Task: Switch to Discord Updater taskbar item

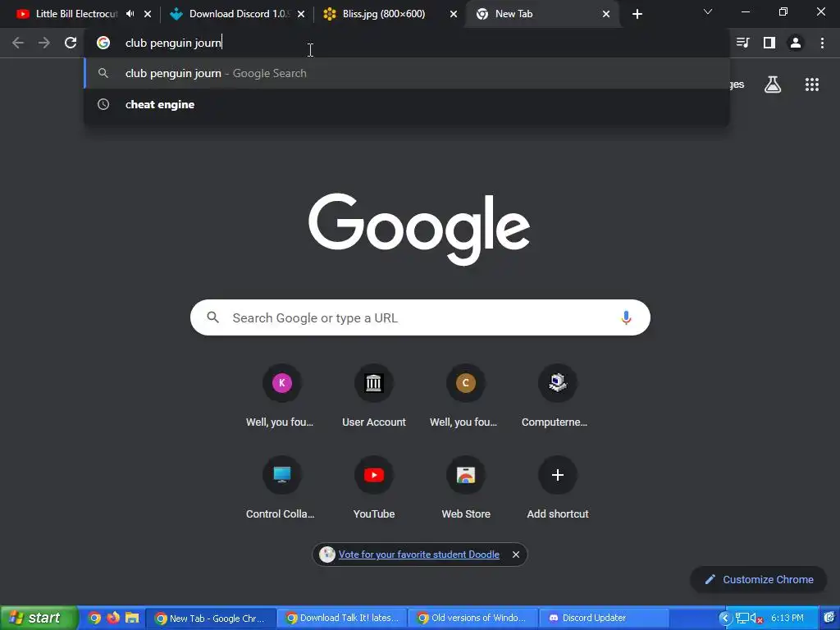Action: [x=604, y=619]
